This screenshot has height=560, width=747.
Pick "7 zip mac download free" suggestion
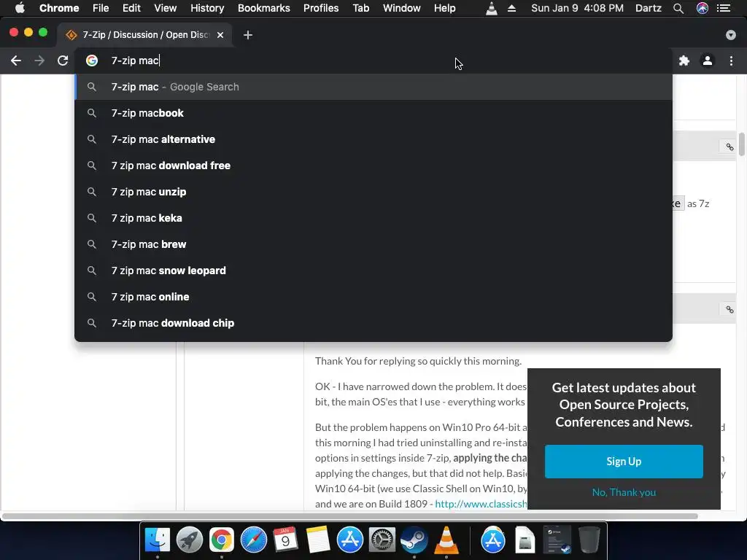tap(373, 166)
